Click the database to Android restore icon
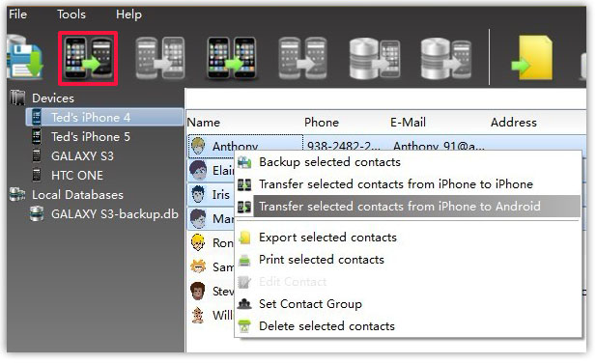 coord(446,58)
